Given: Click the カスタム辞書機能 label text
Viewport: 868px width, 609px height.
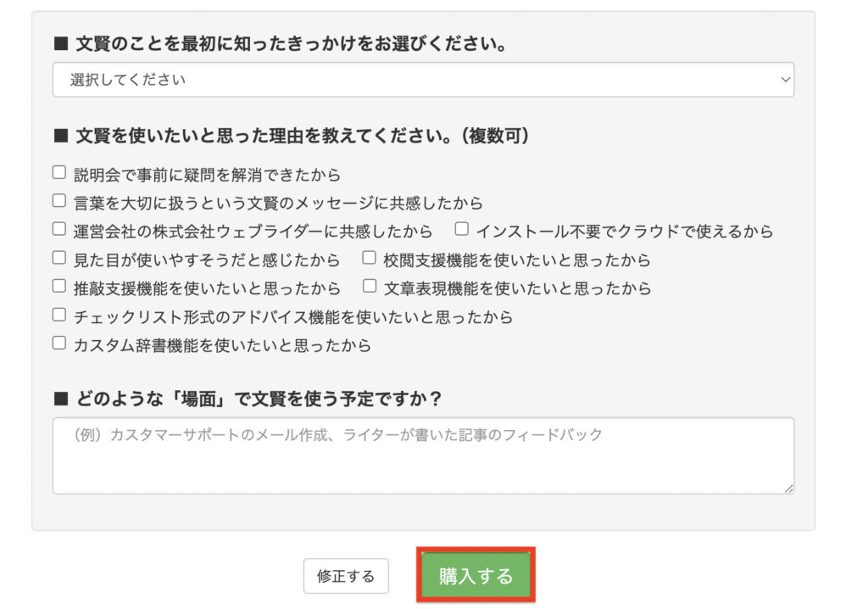Looking at the screenshot, I should click(222, 345).
